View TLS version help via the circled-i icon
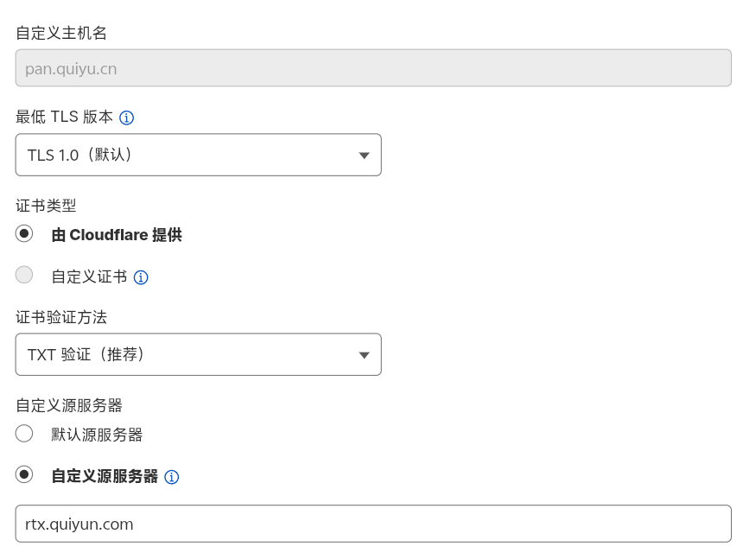Viewport: 756px width, 553px height. pyautogui.click(x=126, y=118)
